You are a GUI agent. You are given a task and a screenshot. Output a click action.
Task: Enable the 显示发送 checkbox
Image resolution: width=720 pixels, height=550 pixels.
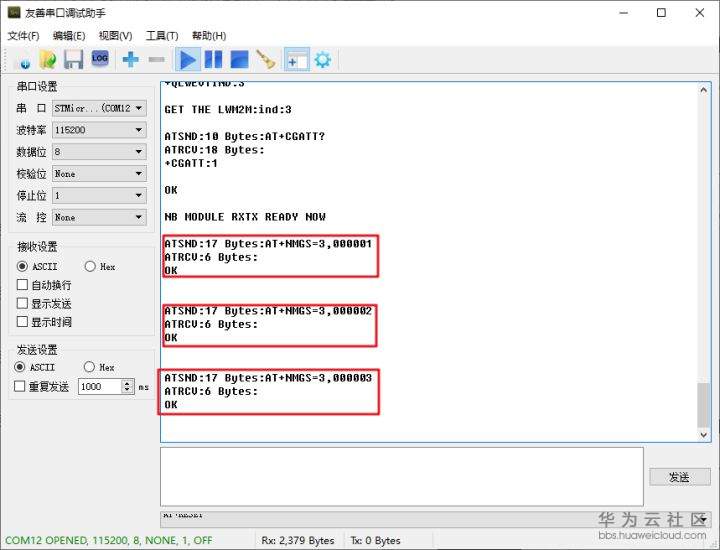tap(22, 303)
